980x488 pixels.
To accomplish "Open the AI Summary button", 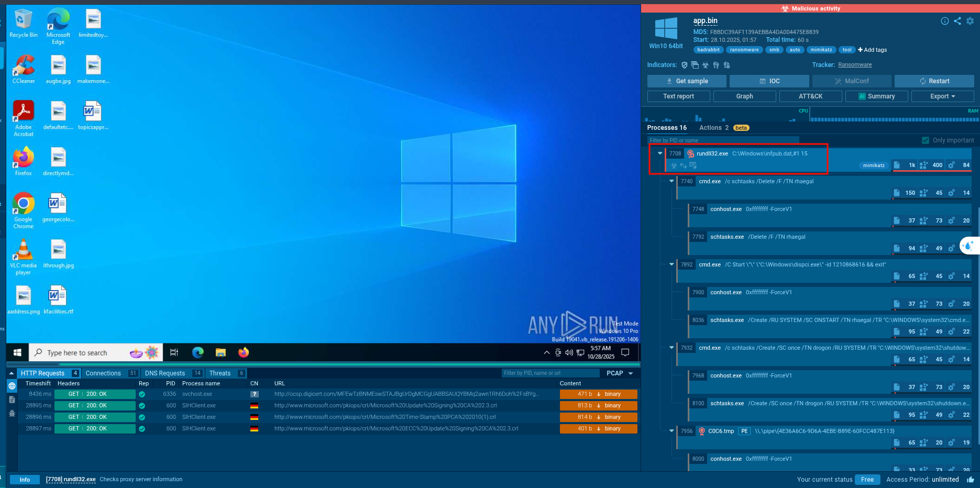I will pyautogui.click(x=877, y=96).
